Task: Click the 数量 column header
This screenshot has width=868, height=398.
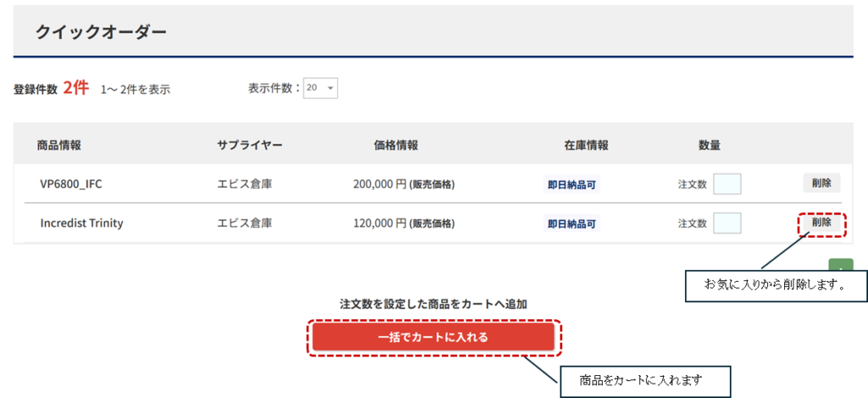Action: click(x=709, y=145)
